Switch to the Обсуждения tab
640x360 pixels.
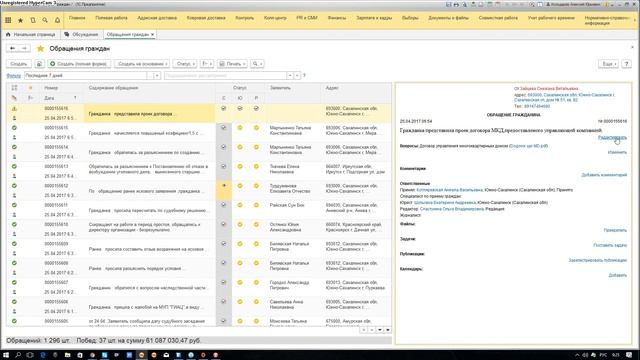tap(81, 35)
